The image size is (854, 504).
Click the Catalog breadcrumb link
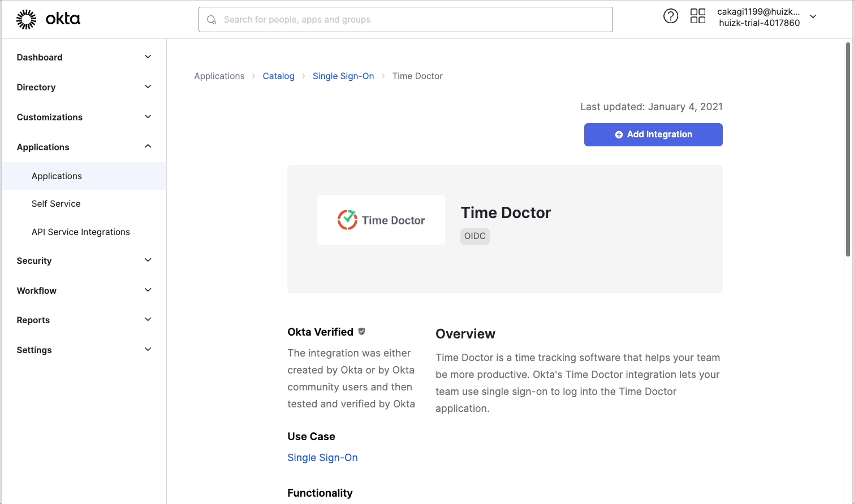click(278, 76)
